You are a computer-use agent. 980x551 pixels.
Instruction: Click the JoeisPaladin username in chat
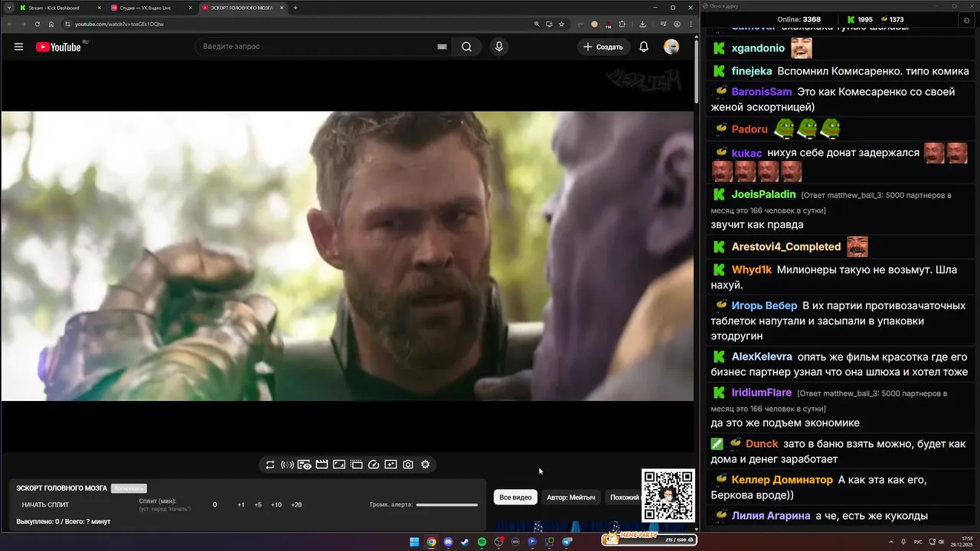(764, 194)
